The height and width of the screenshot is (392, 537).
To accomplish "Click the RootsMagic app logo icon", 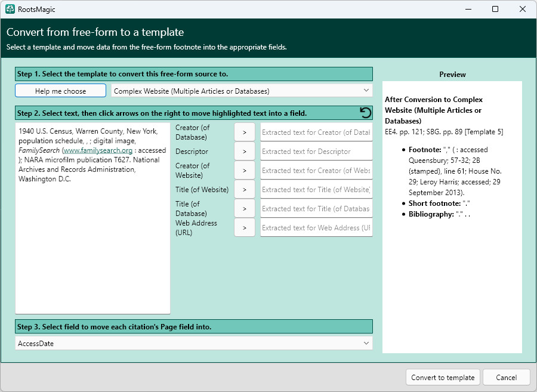I will click(x=10, y=9).
